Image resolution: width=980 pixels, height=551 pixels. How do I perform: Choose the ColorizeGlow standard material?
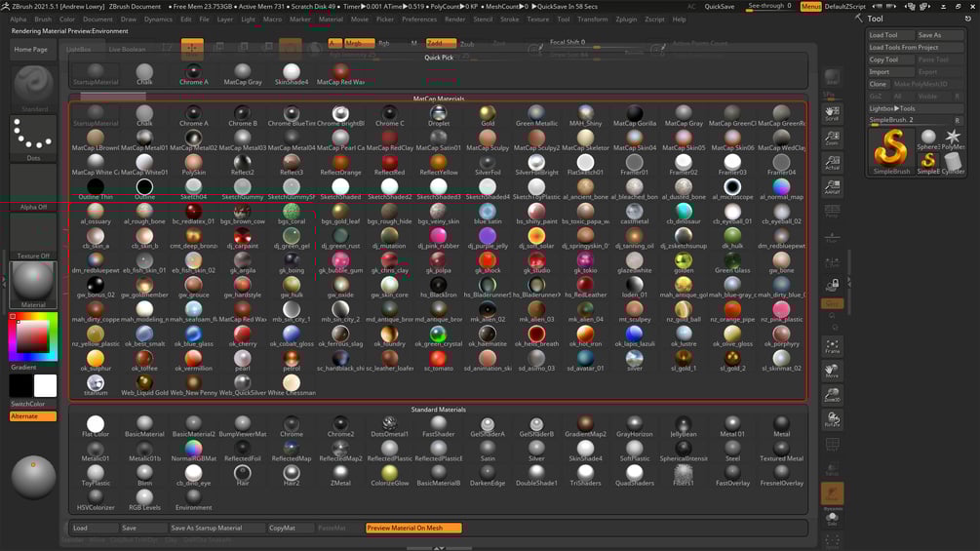point(389,473)
